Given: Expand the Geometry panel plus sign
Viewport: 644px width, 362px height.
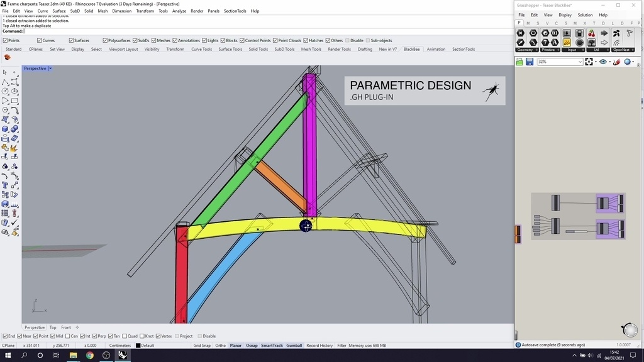Looking at the screenshot, I should pos(536,50).
